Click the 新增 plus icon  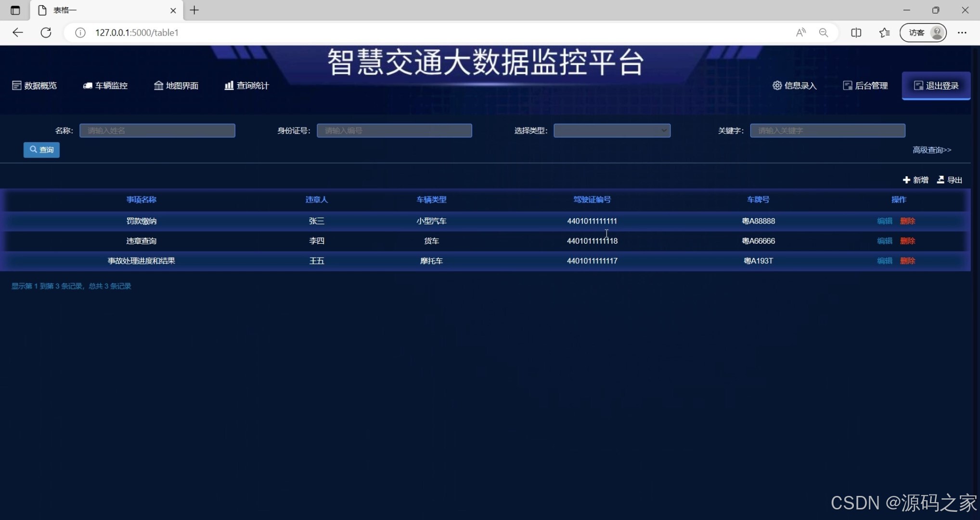tap(906, 180)
